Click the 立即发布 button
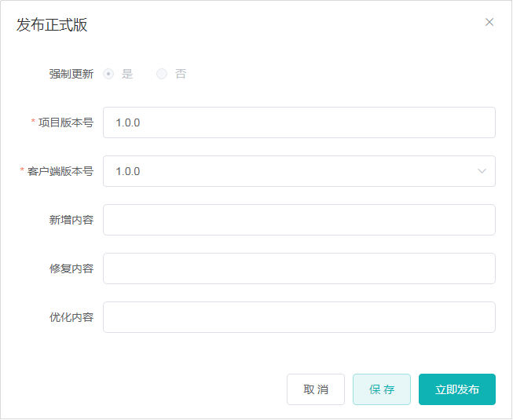This screenshot has height=420, width=513. pyautogui.click(x=456, y=389)
